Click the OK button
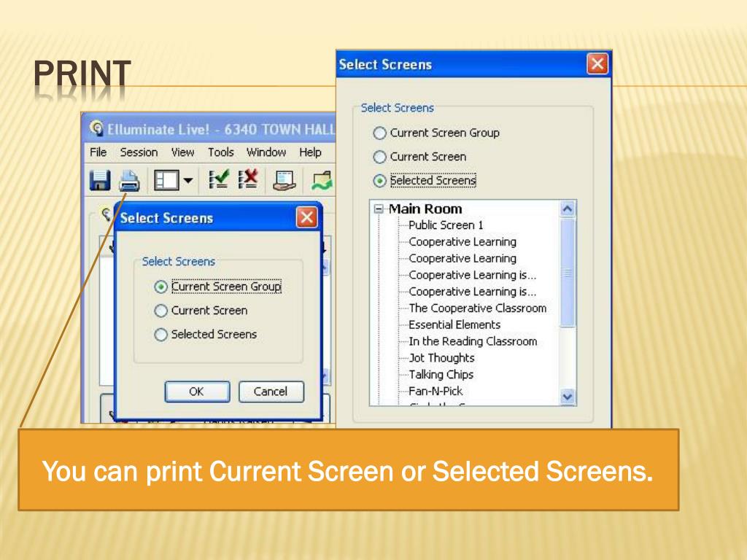747x560 pixels. click(197, 392)
